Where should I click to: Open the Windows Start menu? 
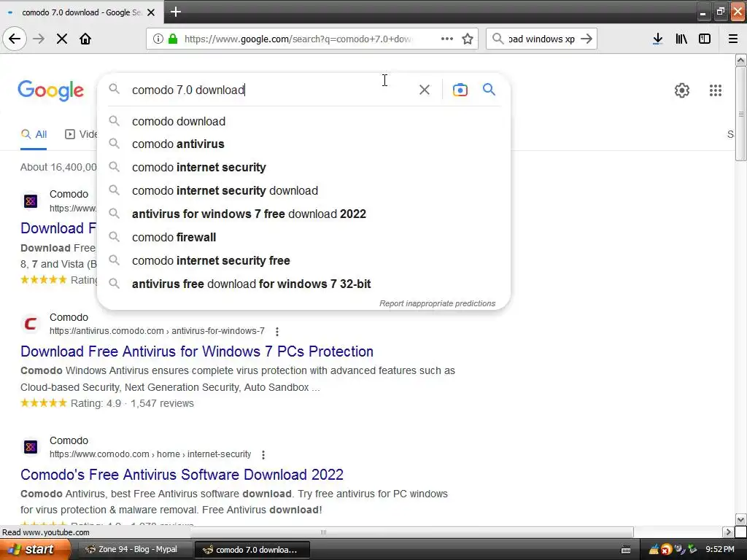click(x=35, y=550)
